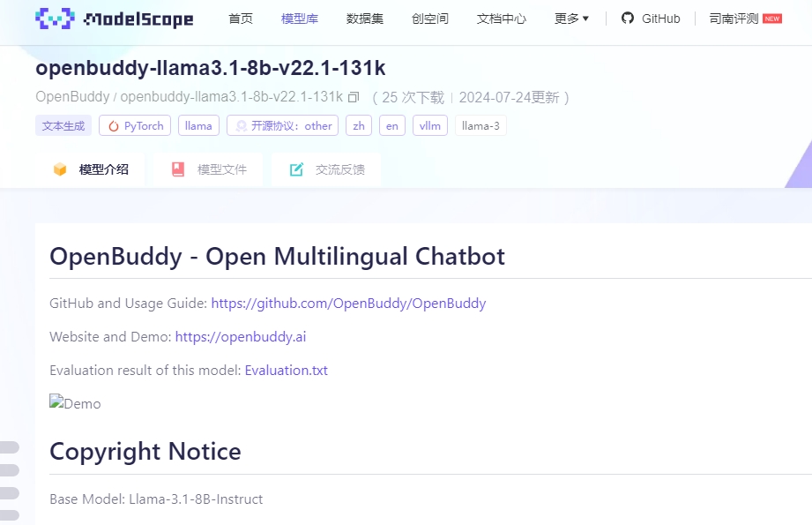The height and width of the screenshot is (525, 812).
Task: Click the cube icon beside 模型介绍
Action: point(59,169)
